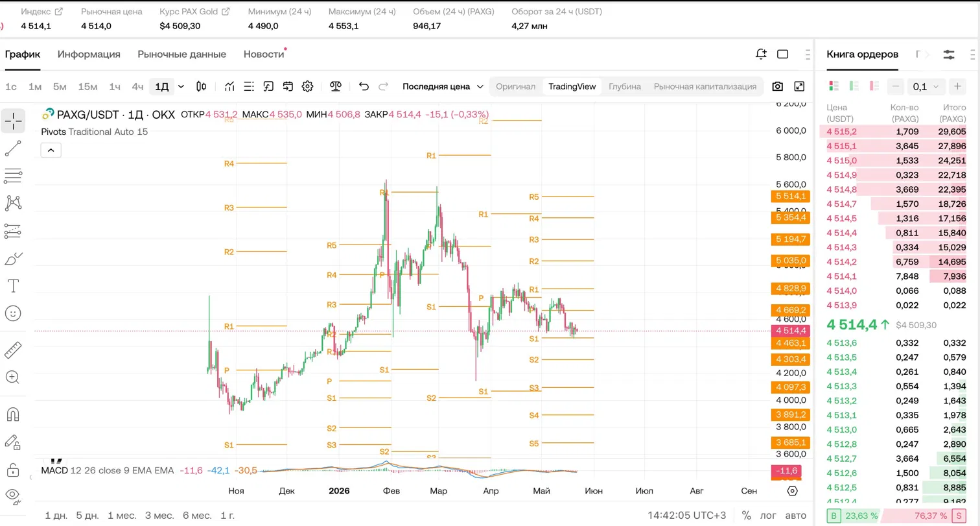Viewport: 980px width, 526px height.
Task: Increase order book price grouping
Action: click(x=957, y=86)
